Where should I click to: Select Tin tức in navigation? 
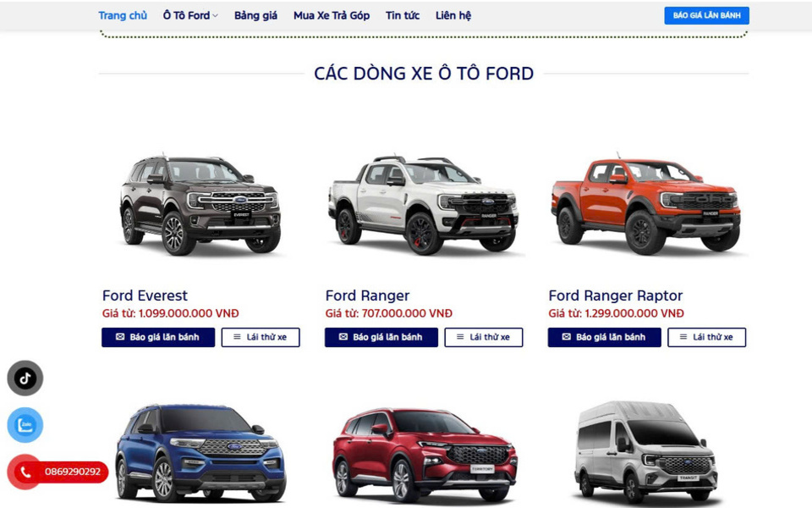pyautogui.click(x=403, y=15)
